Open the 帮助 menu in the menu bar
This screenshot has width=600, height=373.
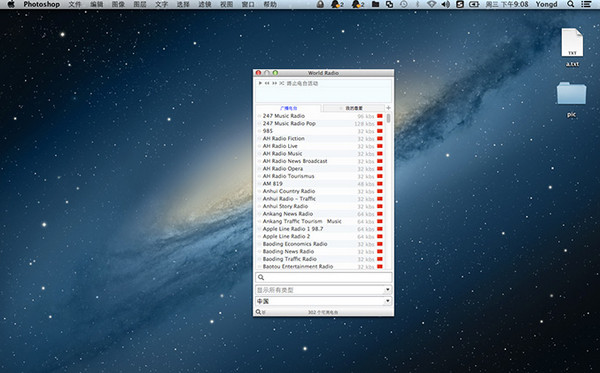(x=270, y=4)
